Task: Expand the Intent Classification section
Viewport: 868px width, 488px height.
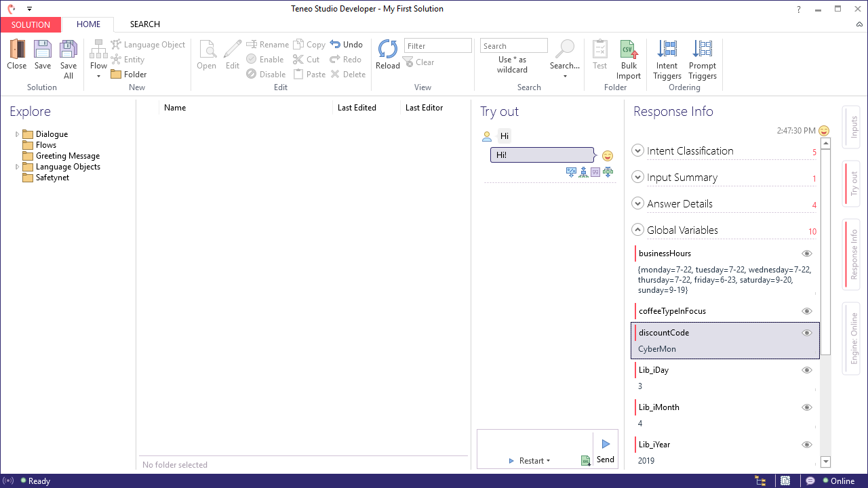Action: click(x=637, y=150)
